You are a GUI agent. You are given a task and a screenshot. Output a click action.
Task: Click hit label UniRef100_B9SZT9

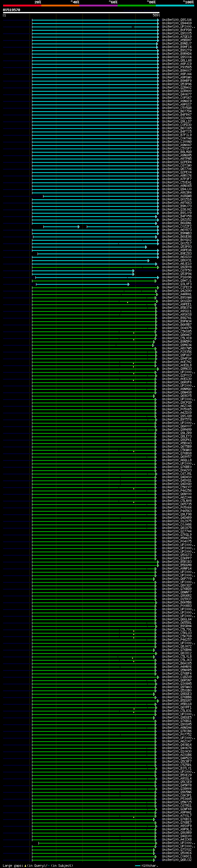click(x=177, y=50)
